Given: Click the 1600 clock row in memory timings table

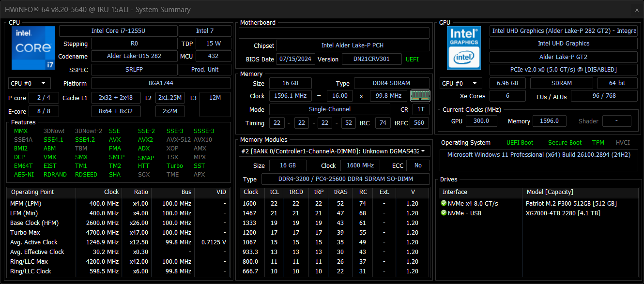Looking at the screenshot, I should coord(335,203).
